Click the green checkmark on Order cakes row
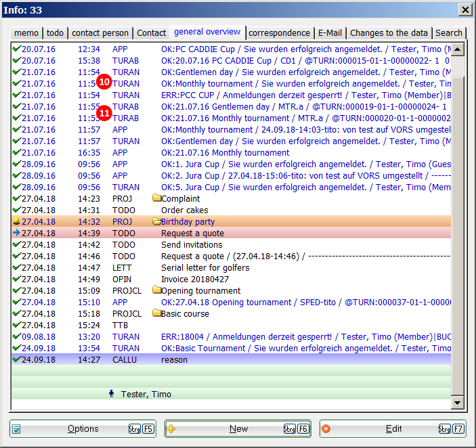 (16, 210)
